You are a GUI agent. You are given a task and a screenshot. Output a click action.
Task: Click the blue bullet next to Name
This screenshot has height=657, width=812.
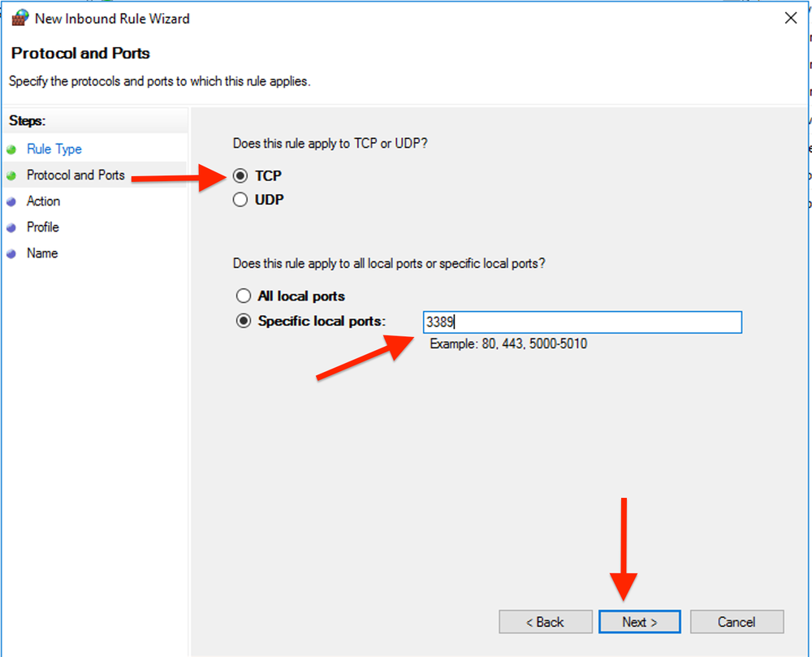click(x=11, y=253)
